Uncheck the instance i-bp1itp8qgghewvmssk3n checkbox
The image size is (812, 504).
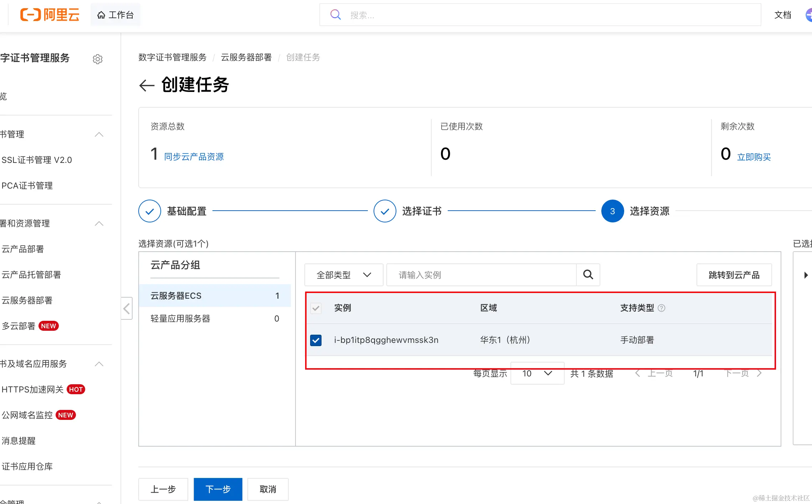[x=316, y=340]
